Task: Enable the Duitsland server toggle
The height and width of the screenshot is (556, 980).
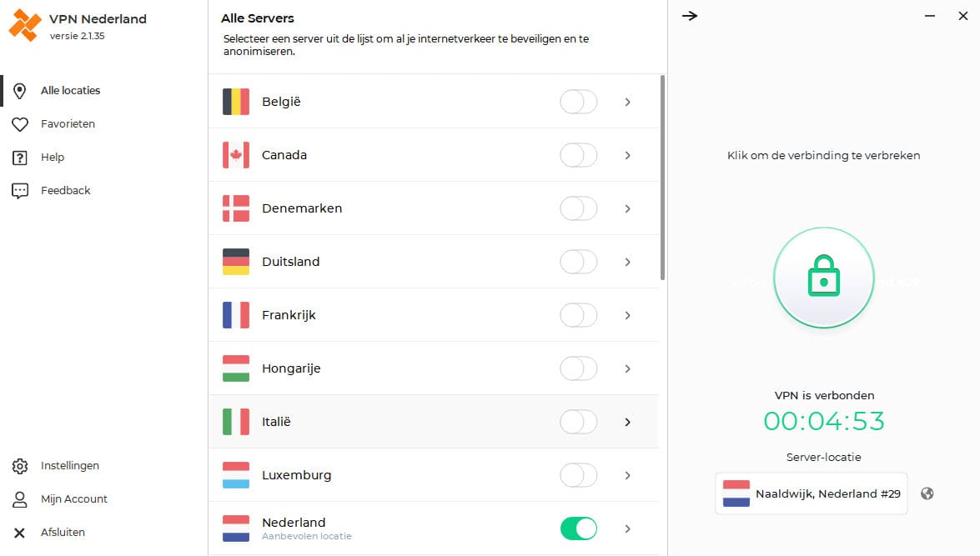Action: (578, 262)
